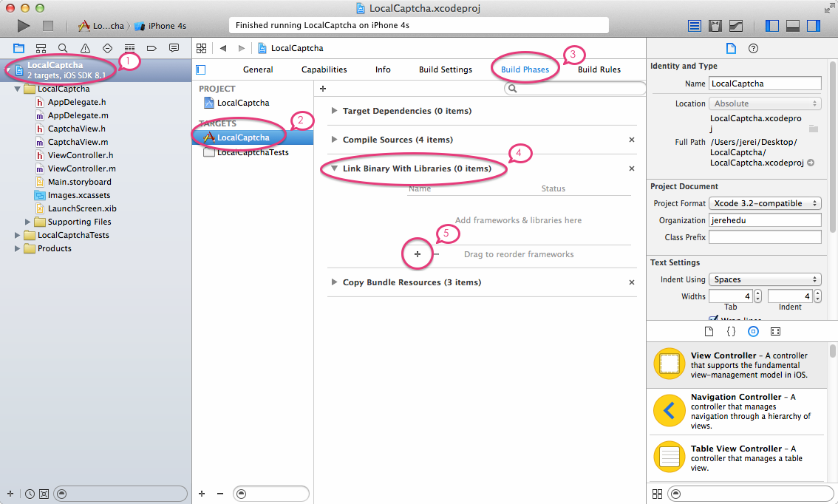This screenshot has width=838, height=504.
Task: Click the Organization text field
Action: (x=765, y=220)
